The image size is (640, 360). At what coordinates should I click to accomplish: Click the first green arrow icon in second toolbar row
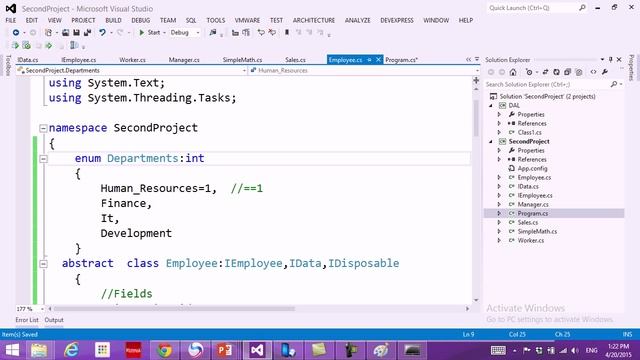click(16, 45)
